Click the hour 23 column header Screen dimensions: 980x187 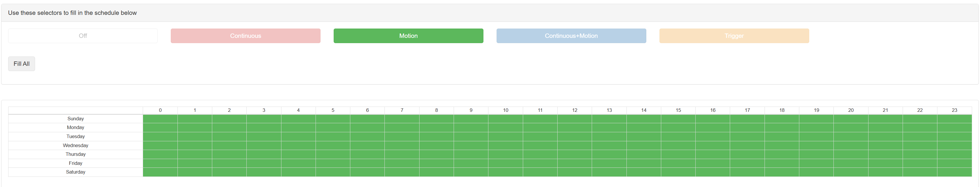(x=955, y=110)
